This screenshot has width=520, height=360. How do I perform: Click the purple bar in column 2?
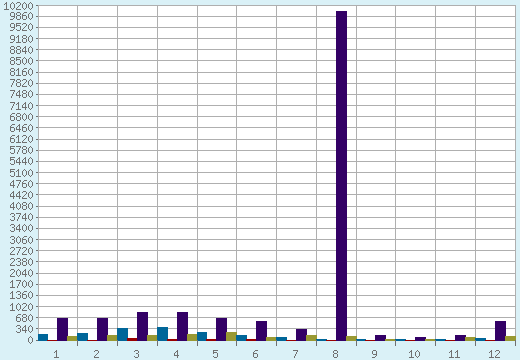tap(102, 329)
